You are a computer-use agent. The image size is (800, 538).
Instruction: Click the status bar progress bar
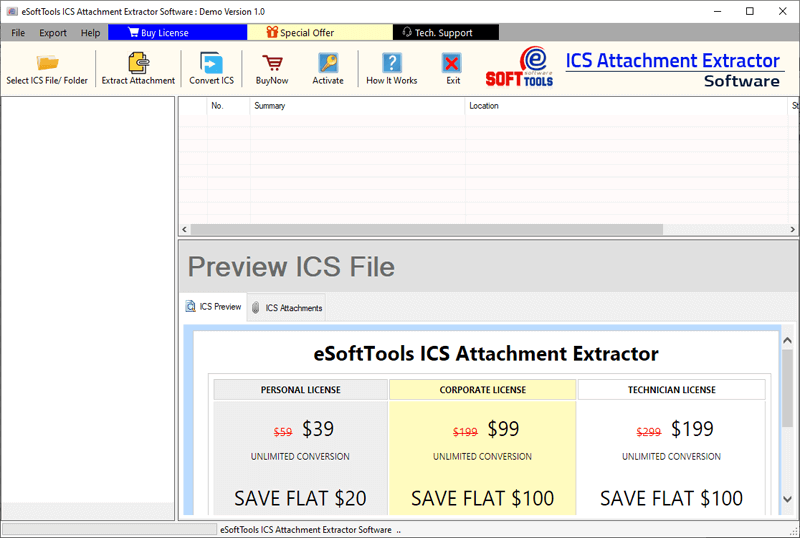pyautogui.click(x=109, y=529)
